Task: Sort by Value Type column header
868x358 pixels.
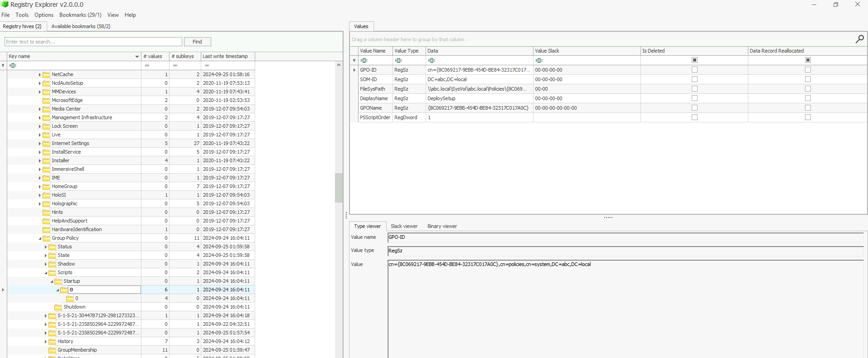Action: pyautogui.click(x=409, y=51)
